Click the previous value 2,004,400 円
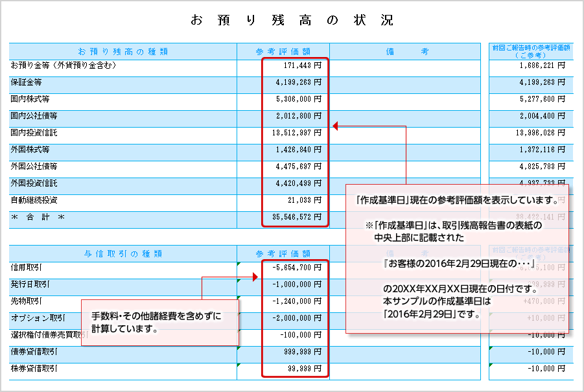The width and height of the screenshot is (584, 392). tap(543, 116)
